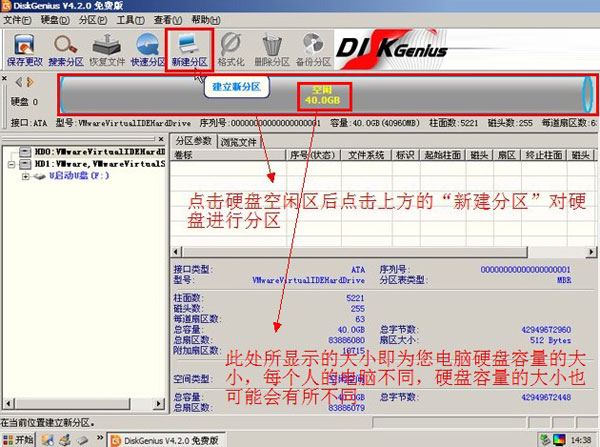Click the 保存更改 save changes icon
This screenshot has height=447, width=600.
(24, 50)
